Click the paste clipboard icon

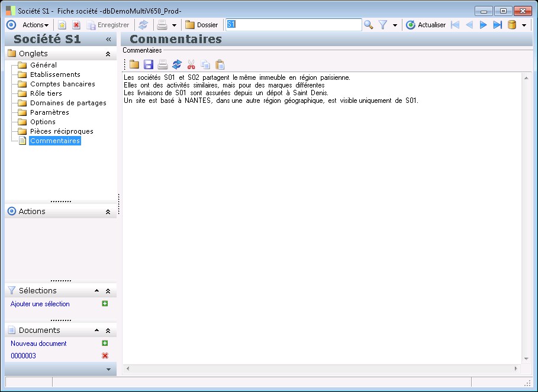(220, 64)
